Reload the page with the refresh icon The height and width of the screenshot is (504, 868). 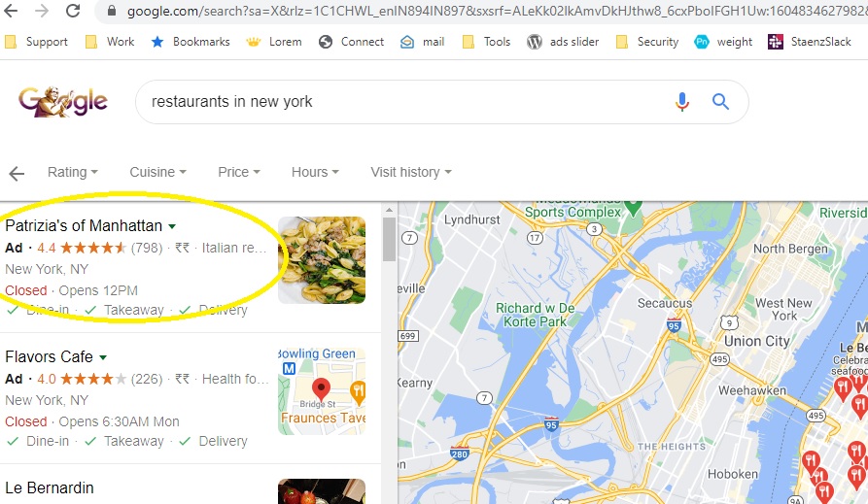(73, 11)
